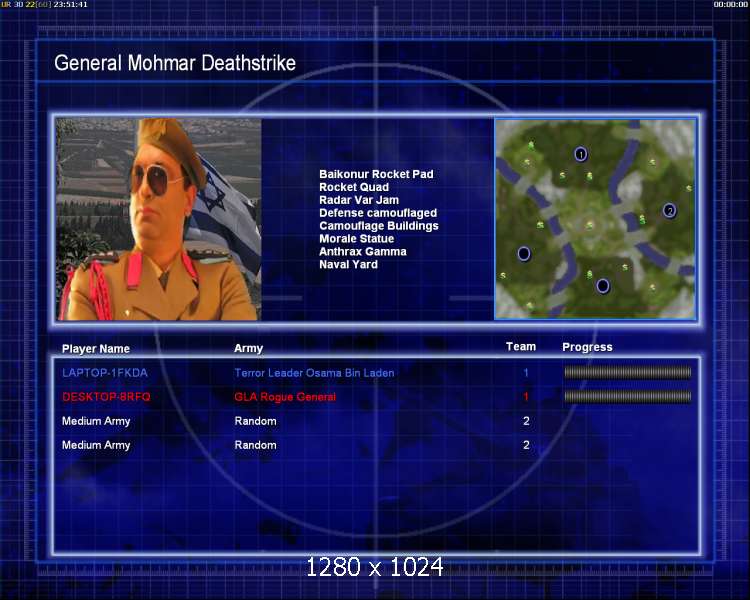Click the LAPTOP-1FKDA loading progress bar
750x600 pixels.
(628, 372)
